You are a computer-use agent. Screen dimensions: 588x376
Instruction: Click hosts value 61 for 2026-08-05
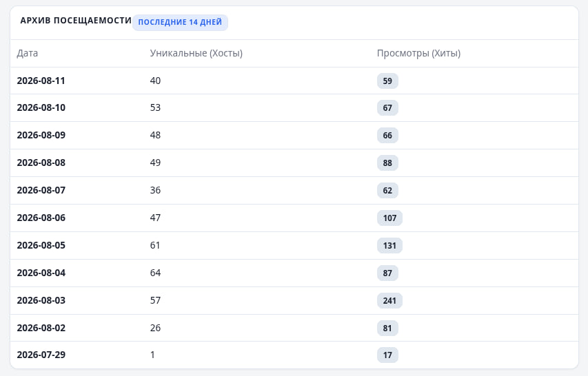click(x=155, y=245)
